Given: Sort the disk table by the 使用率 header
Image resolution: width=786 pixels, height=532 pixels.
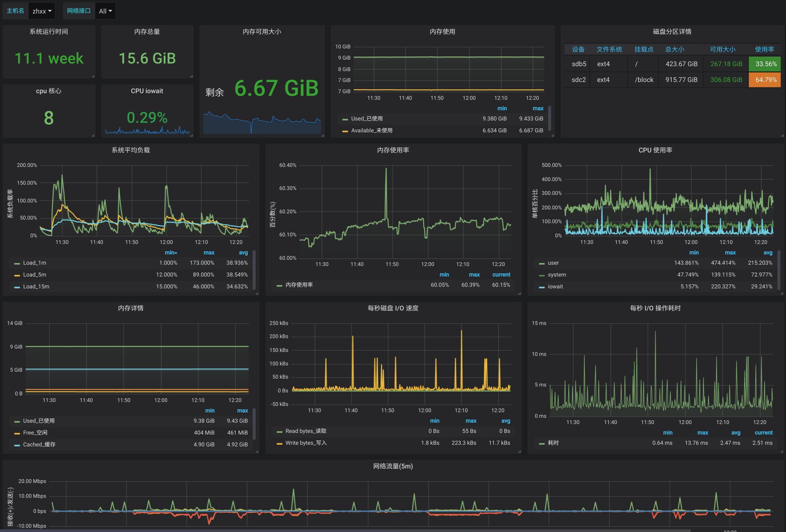Looking at the screenshot, I should [764, 49].
